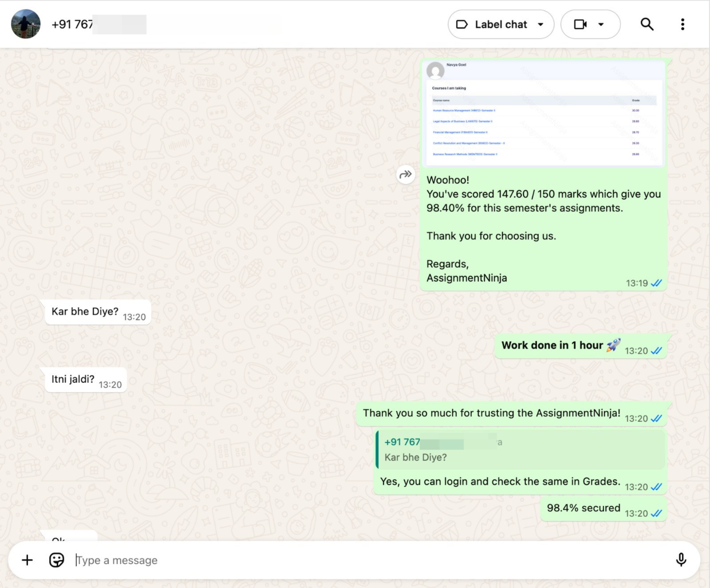Forward the grades image message
This screenshot has width=710, height=588.
(x=406, y=174)
